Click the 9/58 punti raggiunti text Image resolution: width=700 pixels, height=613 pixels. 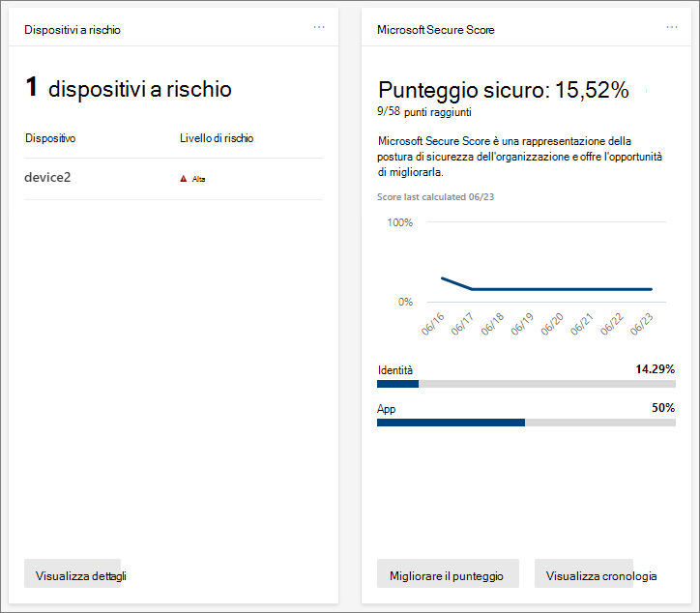tap(424, 111)
